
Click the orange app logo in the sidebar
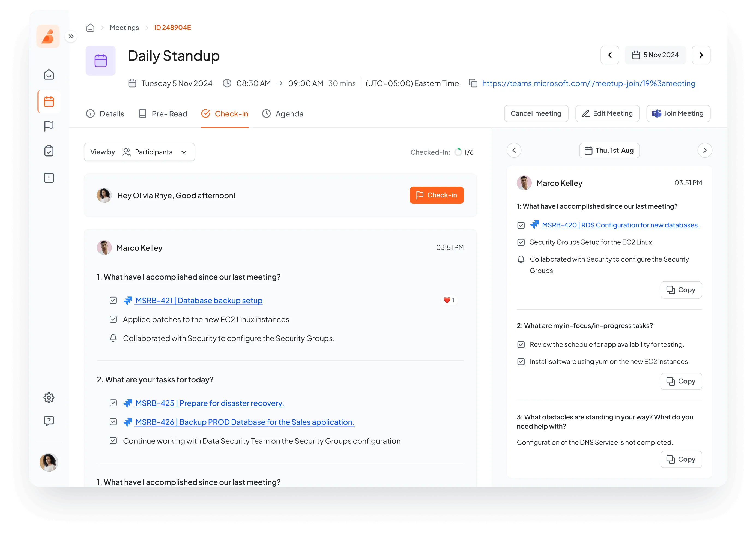48,36
